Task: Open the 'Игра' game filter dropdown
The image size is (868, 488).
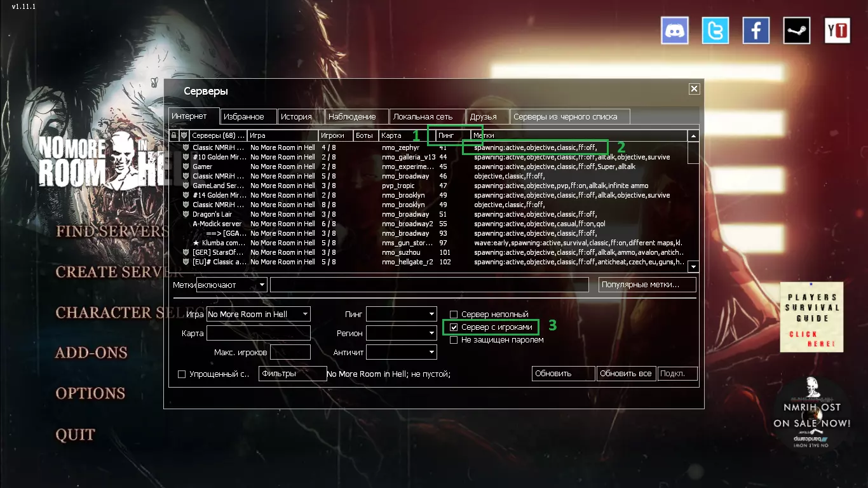Action: [259, 314]
